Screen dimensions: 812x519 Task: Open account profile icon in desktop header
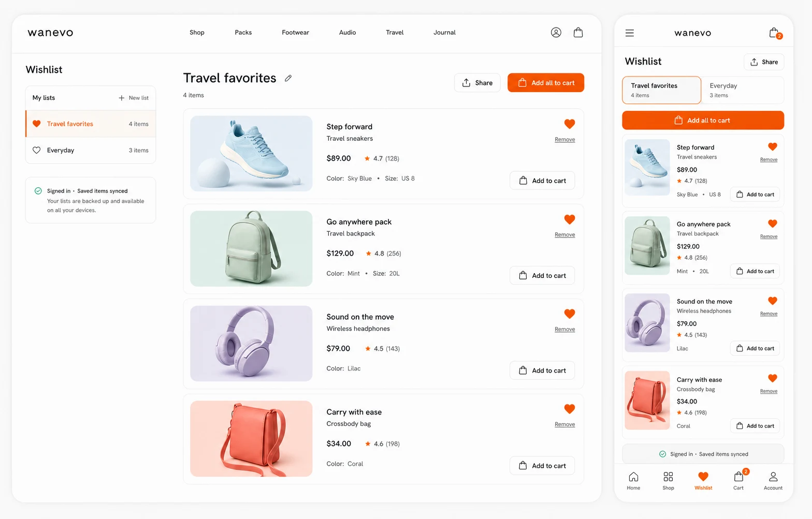pyautogui.click(x=556, y=33)
